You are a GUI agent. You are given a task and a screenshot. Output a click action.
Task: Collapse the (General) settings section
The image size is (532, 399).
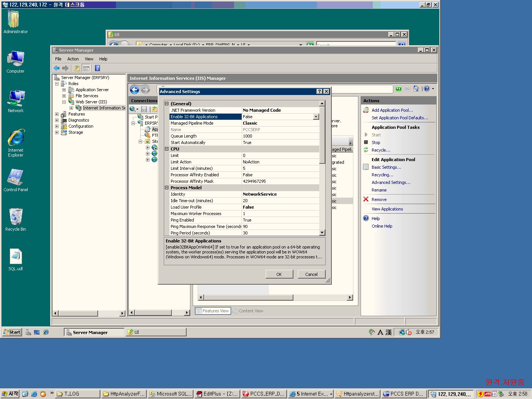pyautogui.click(x=166, y=104)
